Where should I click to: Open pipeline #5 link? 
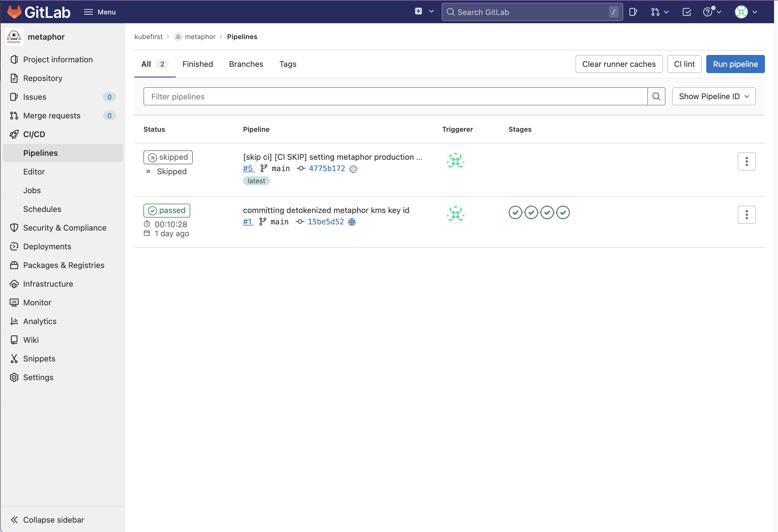click(248, 169)
